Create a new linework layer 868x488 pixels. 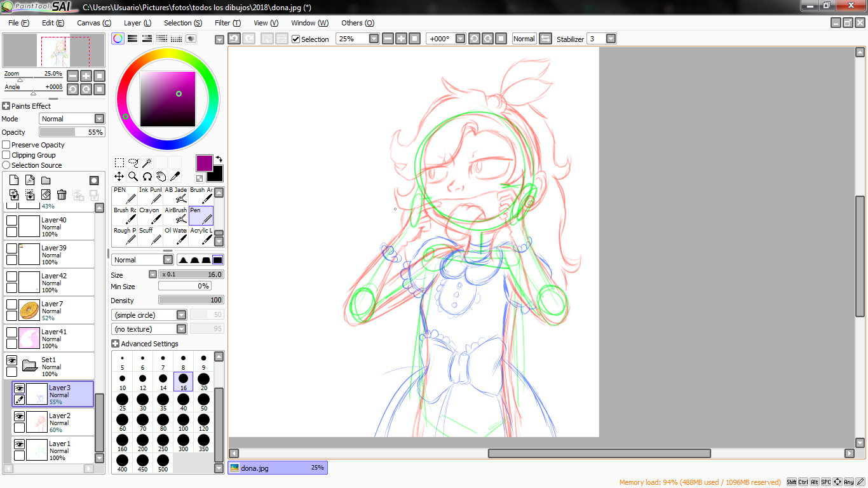30,180
